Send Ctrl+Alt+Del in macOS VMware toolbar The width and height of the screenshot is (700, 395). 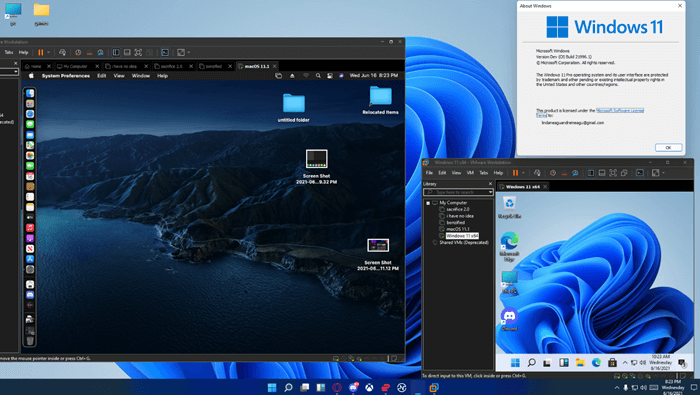(x=62, y=52)
